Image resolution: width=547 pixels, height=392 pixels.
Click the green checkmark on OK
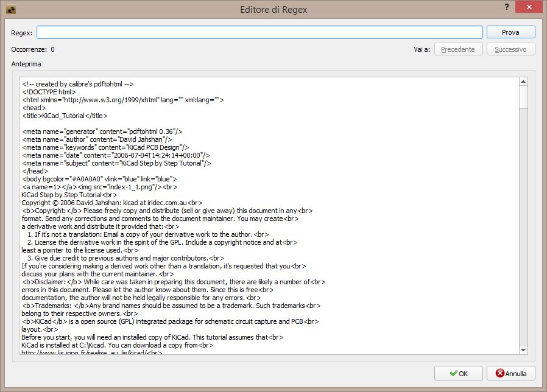click(x=454, y=373)
